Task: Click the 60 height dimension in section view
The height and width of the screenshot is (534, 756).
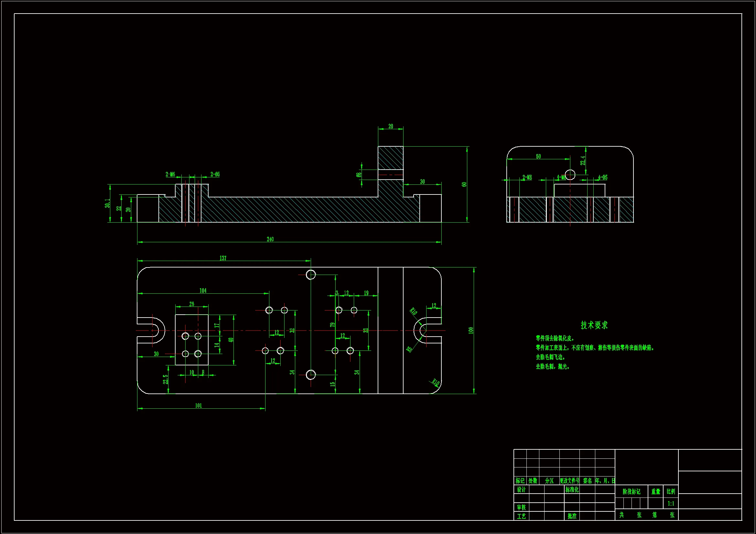Action: 464,184
